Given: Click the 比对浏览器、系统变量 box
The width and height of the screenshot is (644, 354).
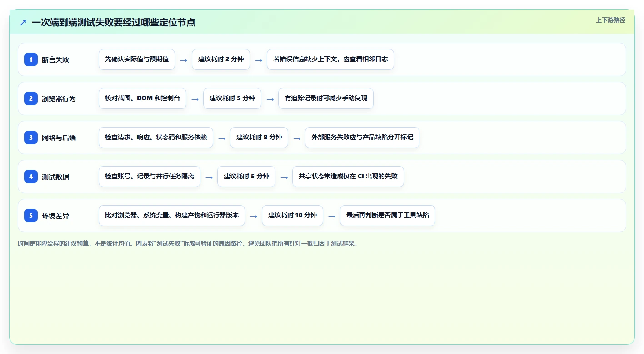Looking at the screenshot, I should (172, 216).
